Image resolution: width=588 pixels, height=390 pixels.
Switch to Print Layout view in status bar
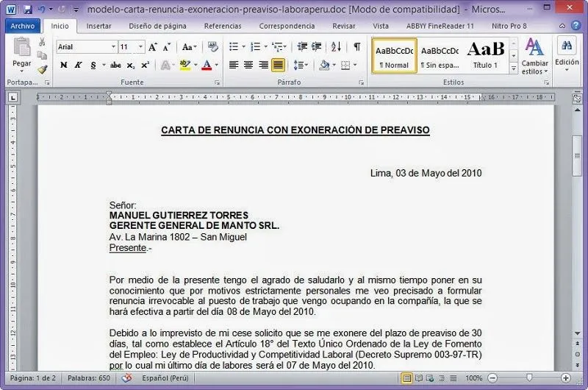(406, 378)
